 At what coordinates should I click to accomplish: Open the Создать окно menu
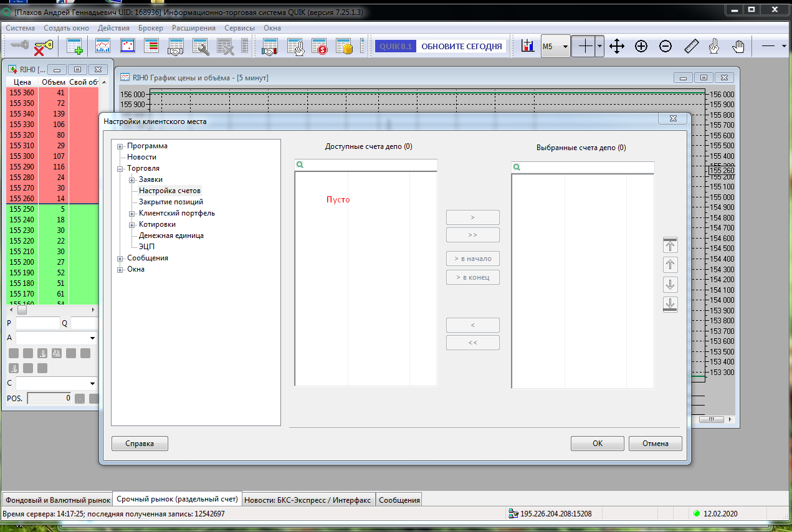coord(67,28)
